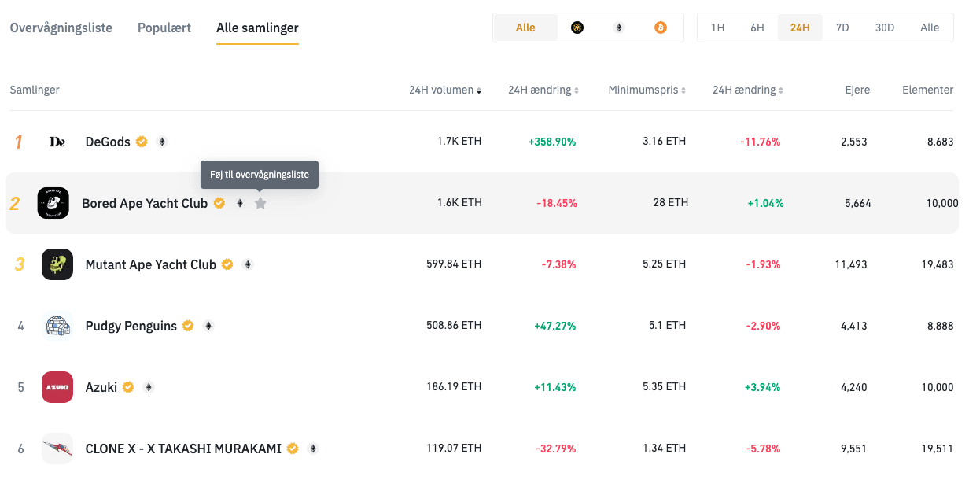Click the Pudgy Penguins igloo logo
This screenshot has height=491, width=980.
tap(57, 326)
